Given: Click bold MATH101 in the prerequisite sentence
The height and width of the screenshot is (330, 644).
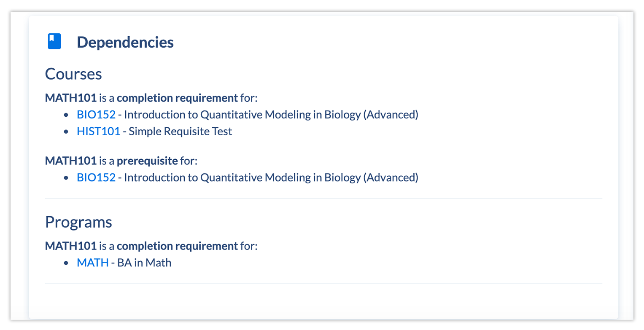Looking at the screenshot, I should coord(71,161).
